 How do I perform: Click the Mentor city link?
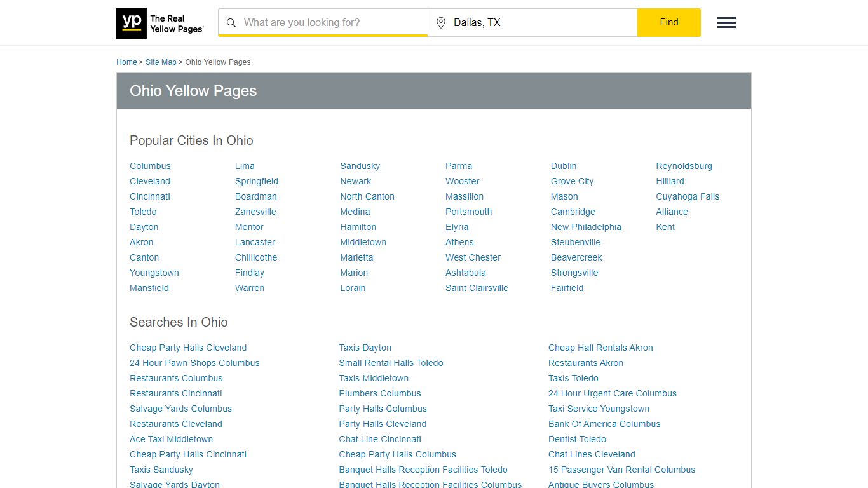(x=249, y=227)
